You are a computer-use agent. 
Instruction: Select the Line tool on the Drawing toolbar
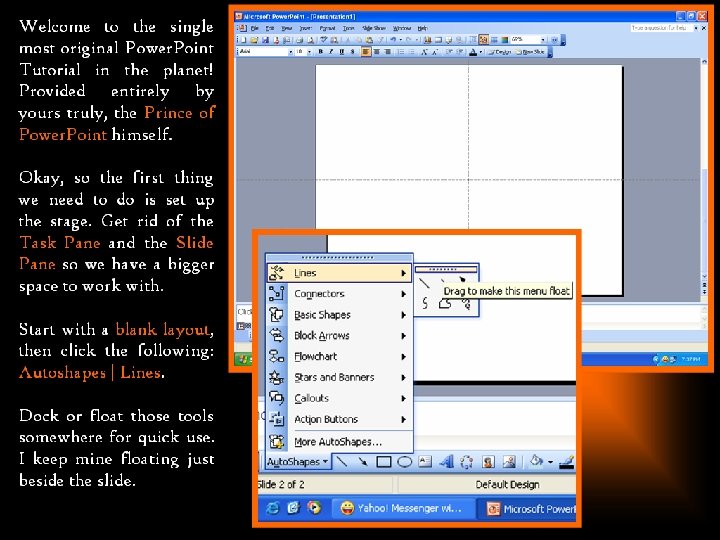(x=342, y=461)
